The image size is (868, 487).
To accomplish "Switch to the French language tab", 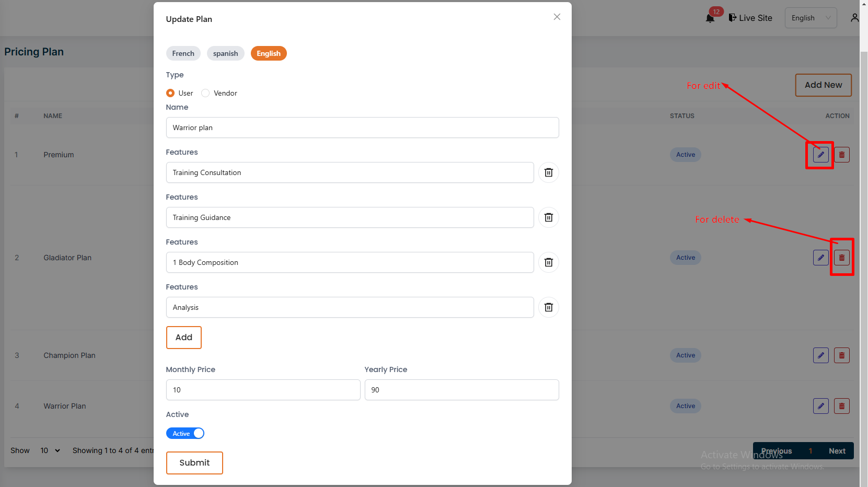I will click(183, 53).
